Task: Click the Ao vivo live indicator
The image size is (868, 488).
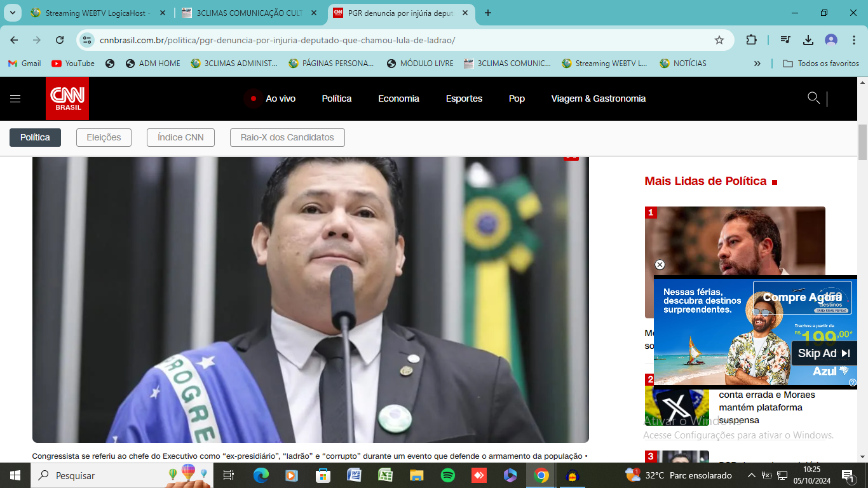Action: [272, 98]
